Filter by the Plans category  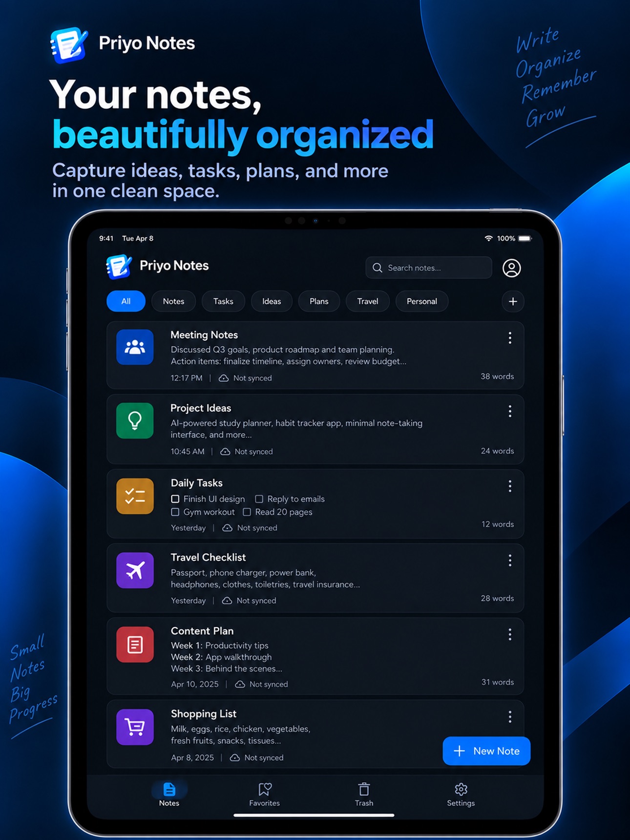(319, 301)
